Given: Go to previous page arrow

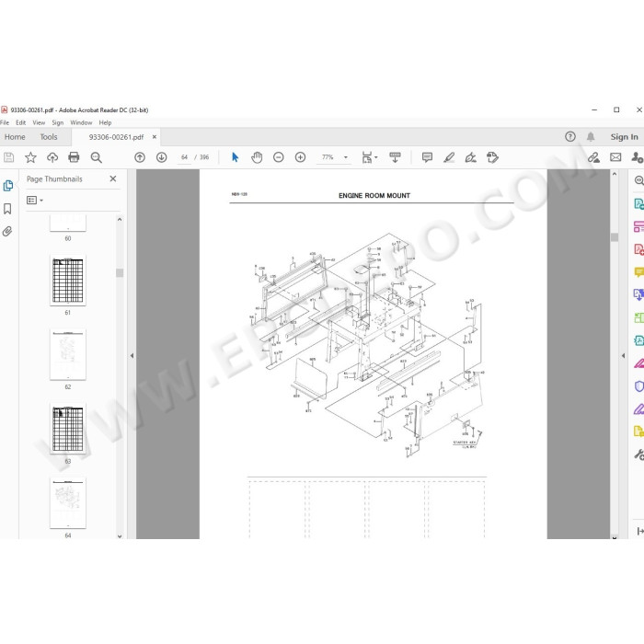Looking at the screenshot, I should [x=140, y=157].
